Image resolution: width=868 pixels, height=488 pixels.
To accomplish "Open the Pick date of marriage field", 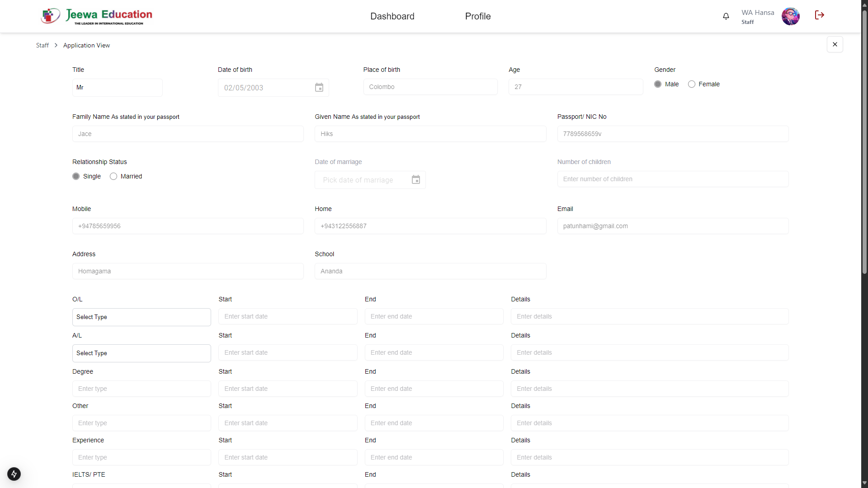I will coord(362,179).
